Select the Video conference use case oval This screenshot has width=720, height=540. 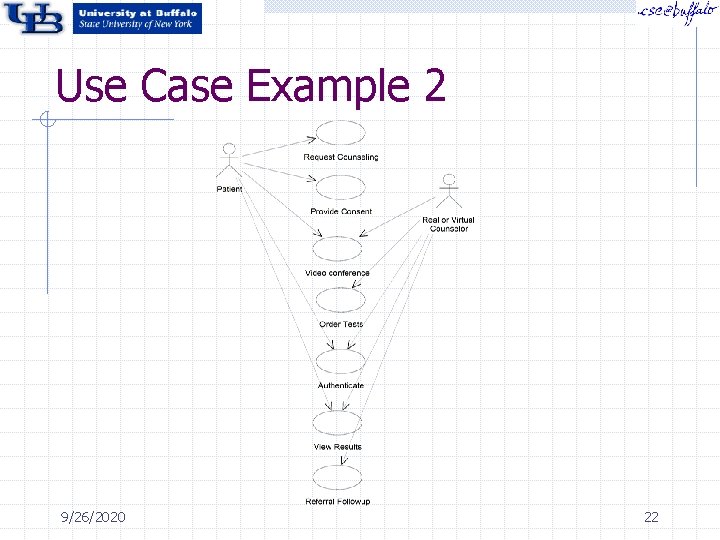[338, 248]
